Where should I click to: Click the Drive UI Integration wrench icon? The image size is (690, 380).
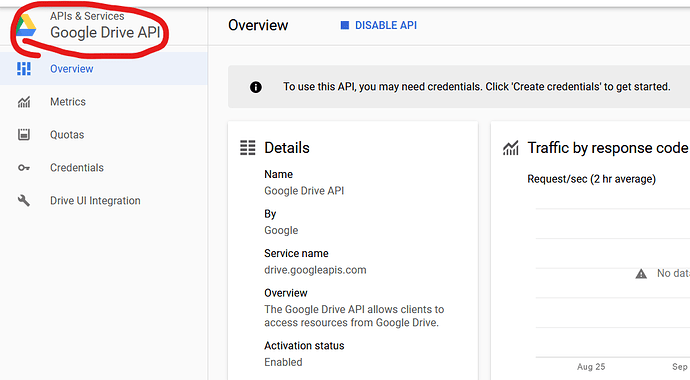point(24,201)
